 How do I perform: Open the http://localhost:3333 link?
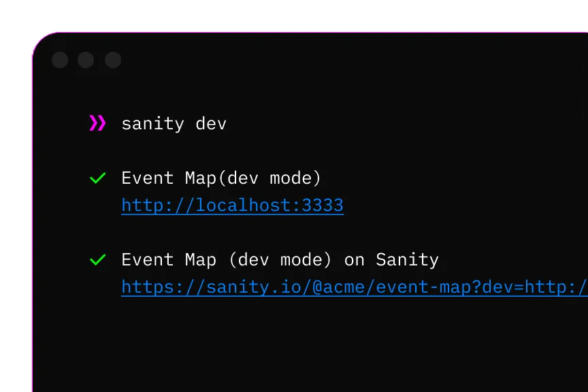click(232, 205)
